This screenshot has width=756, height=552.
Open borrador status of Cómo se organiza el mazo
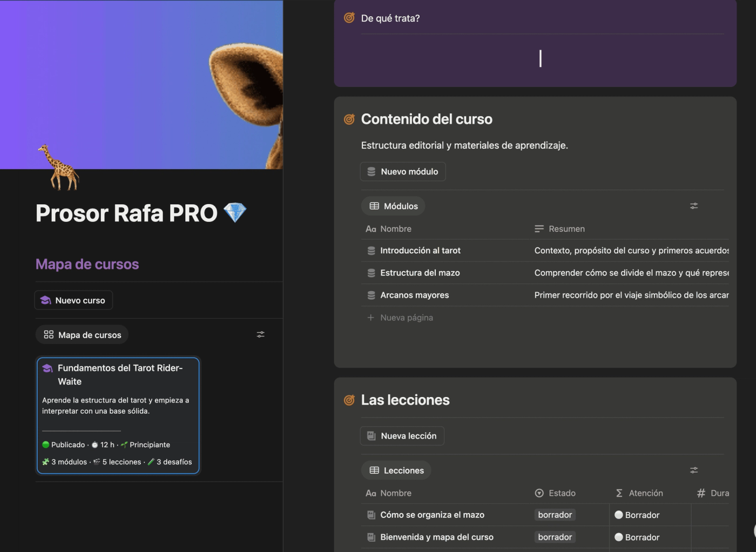click(555, 515)
